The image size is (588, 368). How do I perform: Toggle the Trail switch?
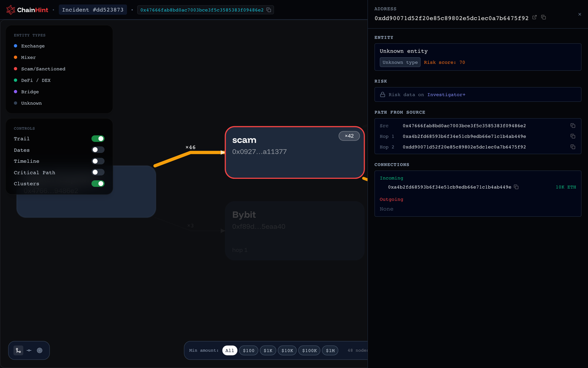[98, 139]
